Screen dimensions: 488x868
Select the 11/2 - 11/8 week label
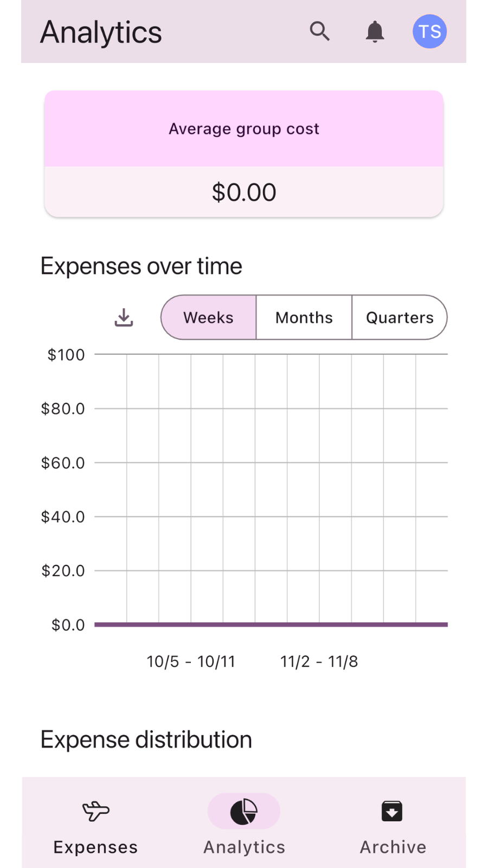point(319,661)
